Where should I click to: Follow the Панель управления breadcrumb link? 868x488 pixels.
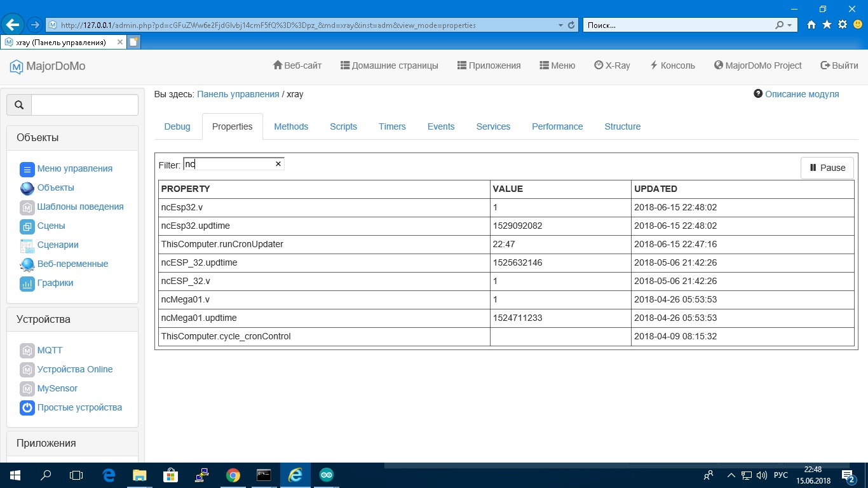point(238,94)
